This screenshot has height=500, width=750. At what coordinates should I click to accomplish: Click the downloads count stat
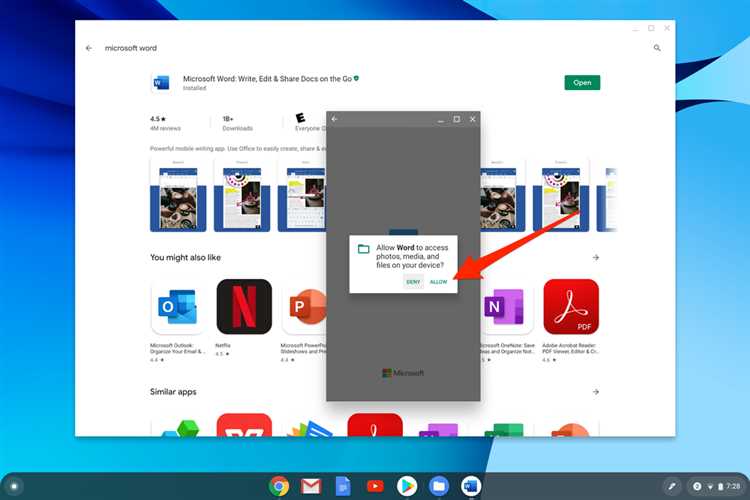coord(237,123)
